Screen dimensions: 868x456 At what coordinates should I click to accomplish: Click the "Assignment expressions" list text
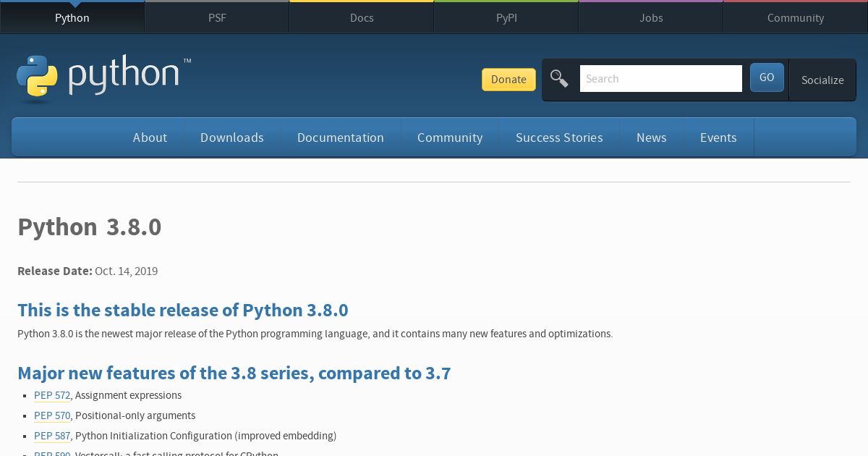(x=129, y=395)
